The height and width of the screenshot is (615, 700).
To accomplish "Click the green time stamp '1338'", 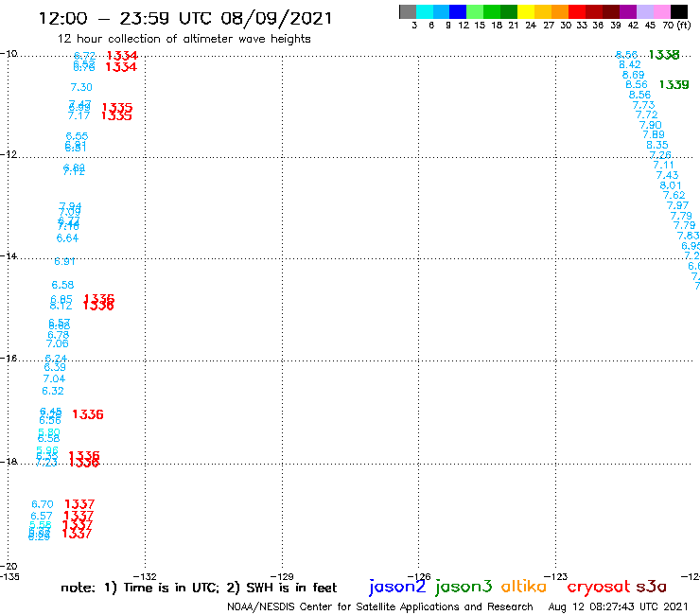I will point(664,55).
